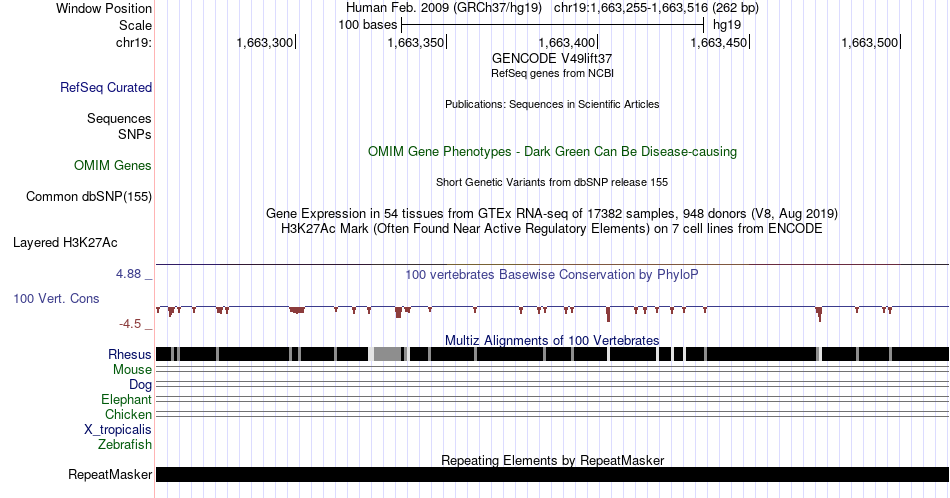Screen dimensions: 950x498
Task: Click the Human Feb. 2009 (GRCh37/hg19) text
Action: pyautogui.click(x=443, y=8)
